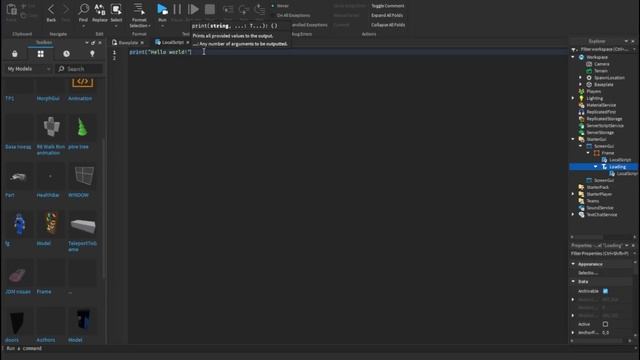Screen dimensions: 640x360
Task: Open Toolbox creations lightbulb tab
Action: [x=92, y=54]
